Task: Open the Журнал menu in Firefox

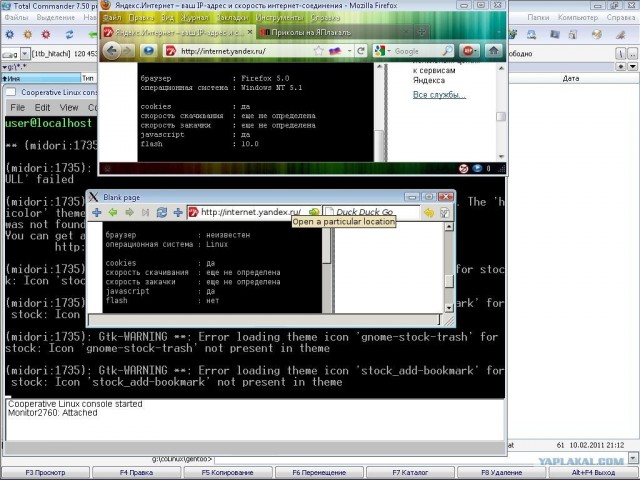Action: [194, 18]
